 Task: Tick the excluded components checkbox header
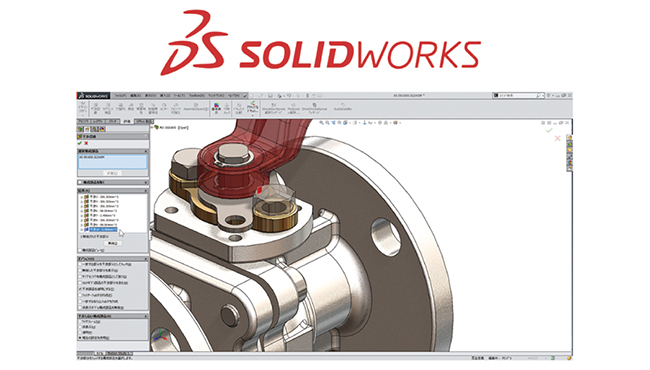80,182
